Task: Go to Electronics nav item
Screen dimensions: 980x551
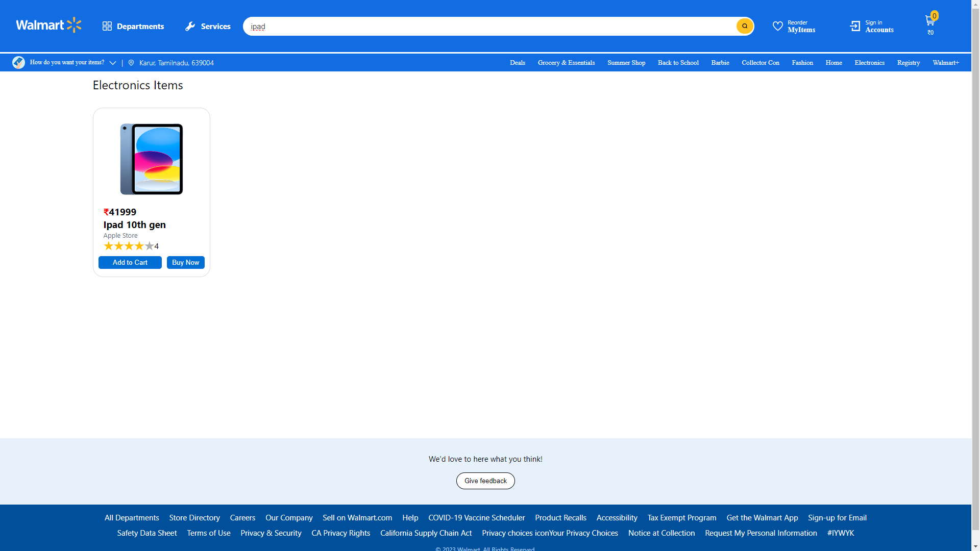Action: pos(869,63)
